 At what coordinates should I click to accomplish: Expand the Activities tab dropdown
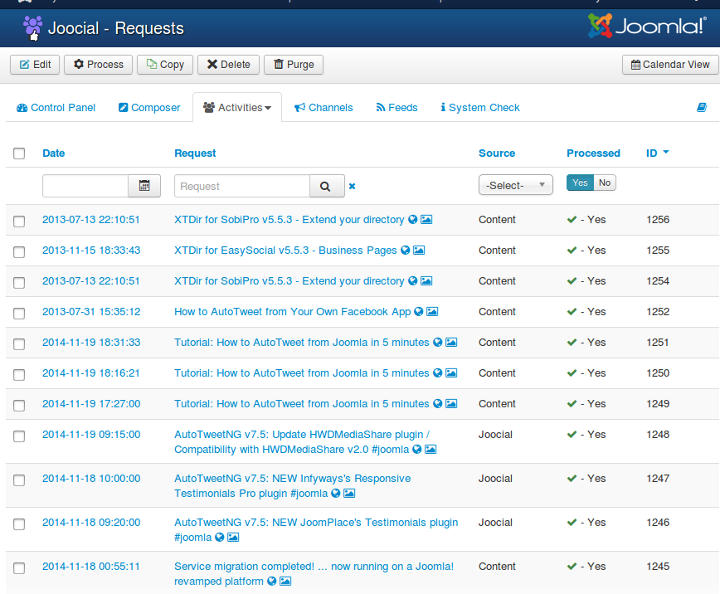[x=237, y=107]
